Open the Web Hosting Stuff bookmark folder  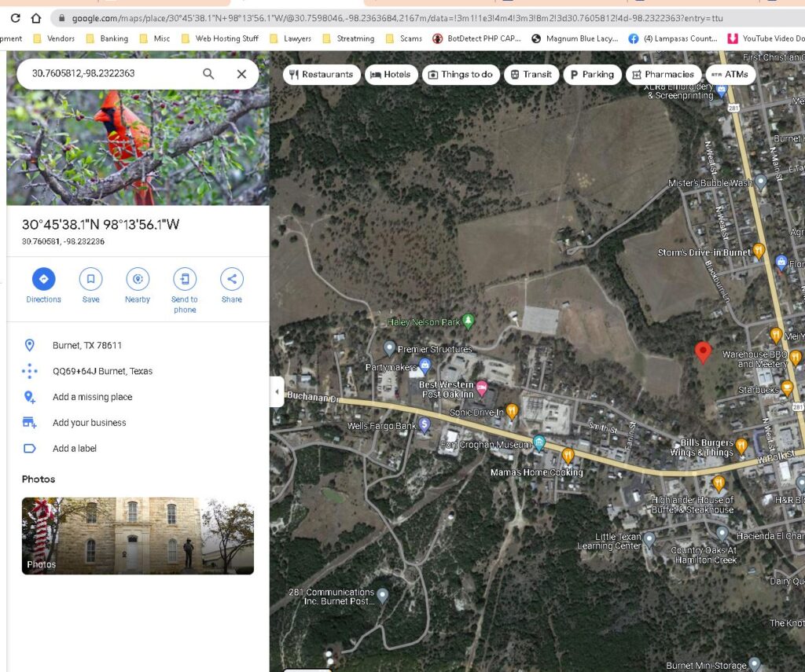pos(220,39)
